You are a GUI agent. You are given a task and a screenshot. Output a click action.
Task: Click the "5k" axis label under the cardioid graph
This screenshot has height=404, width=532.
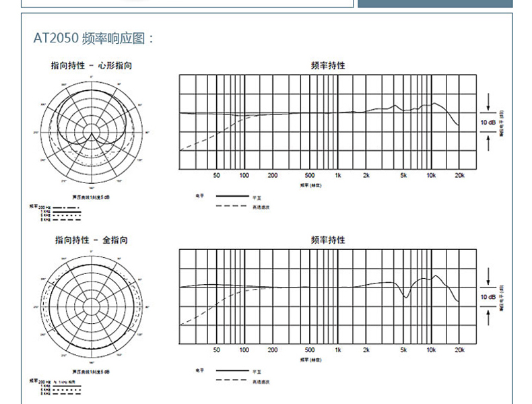403,175
